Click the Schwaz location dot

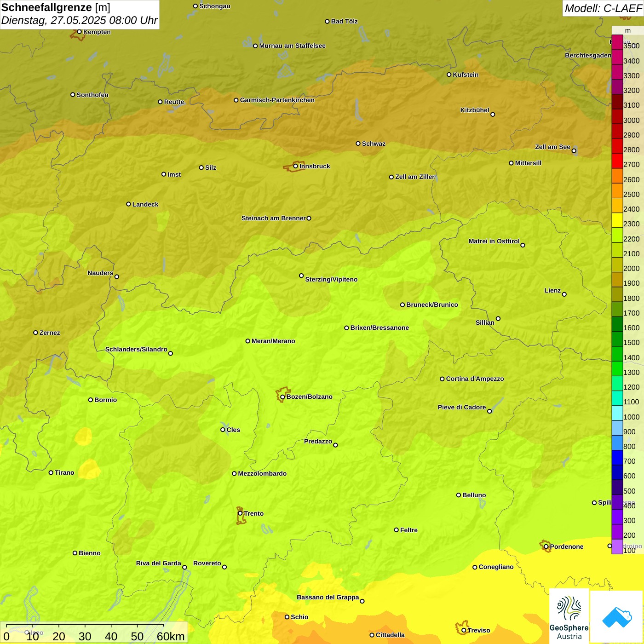click(x=358, y=144)
